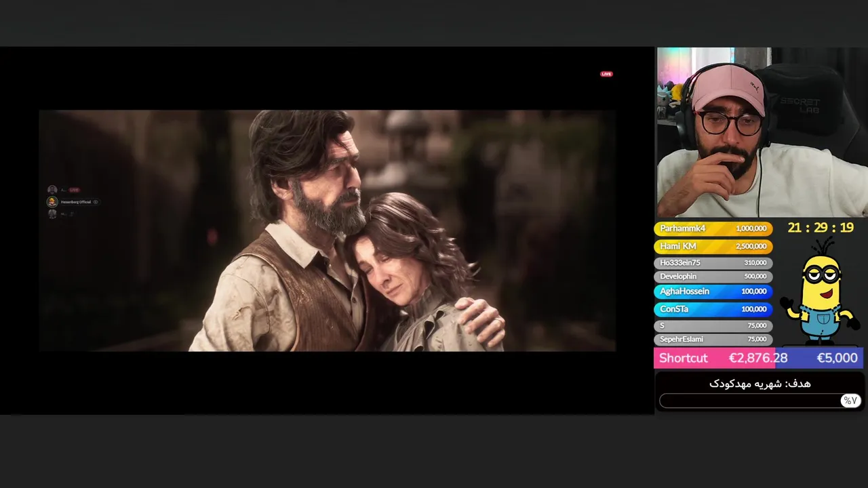This screenshot has height=488, width=868.
Task: Click the 21 : 29 : 19 countdown timer
Action: (821, 228)
